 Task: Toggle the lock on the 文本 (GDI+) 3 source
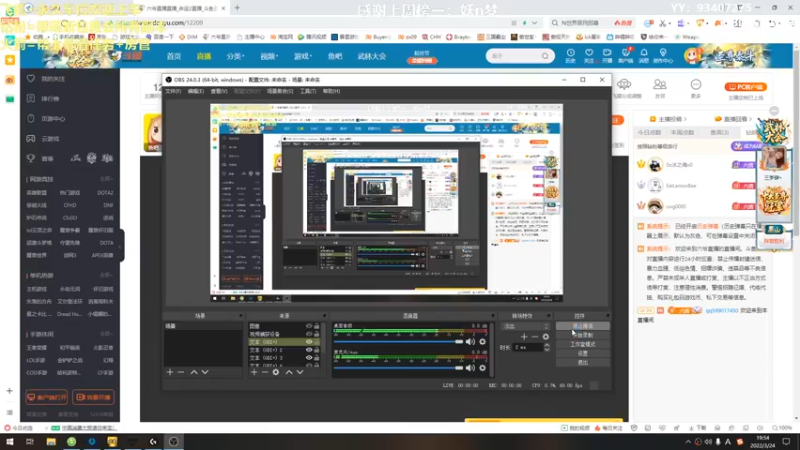(x=317, y=358)
